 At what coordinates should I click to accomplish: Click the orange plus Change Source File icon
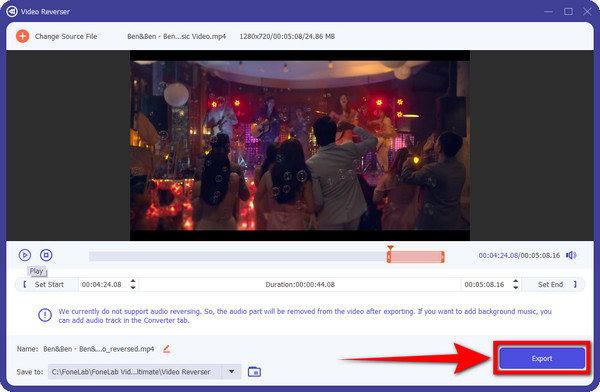click(23, 36)
